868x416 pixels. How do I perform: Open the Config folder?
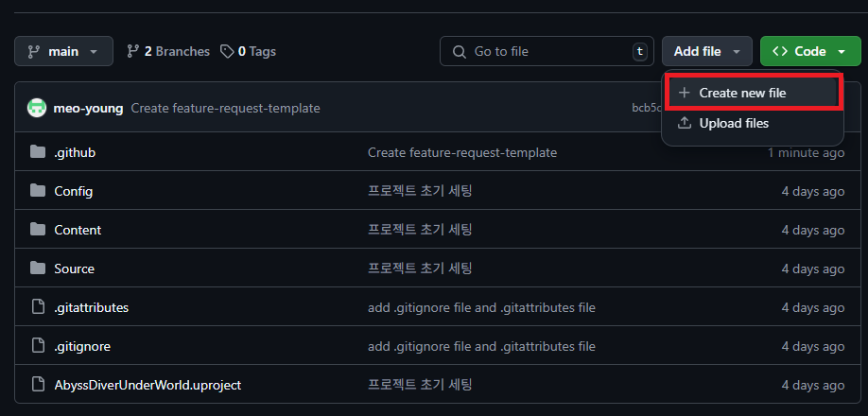74,191
